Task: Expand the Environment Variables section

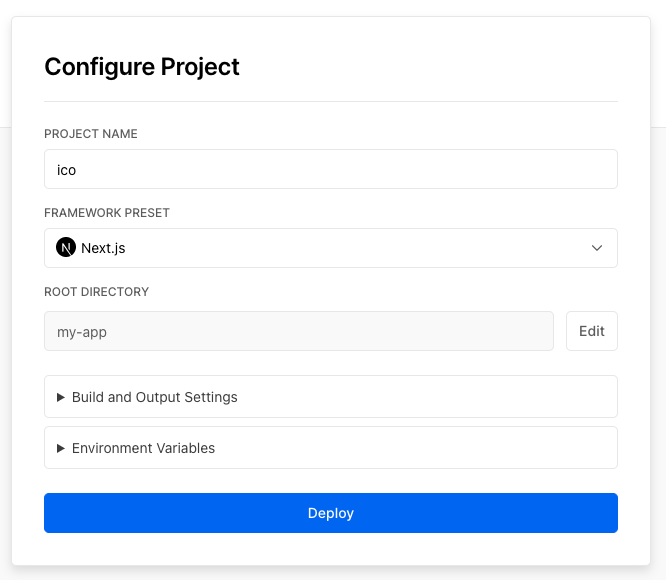Action: [x=330, y=448]
